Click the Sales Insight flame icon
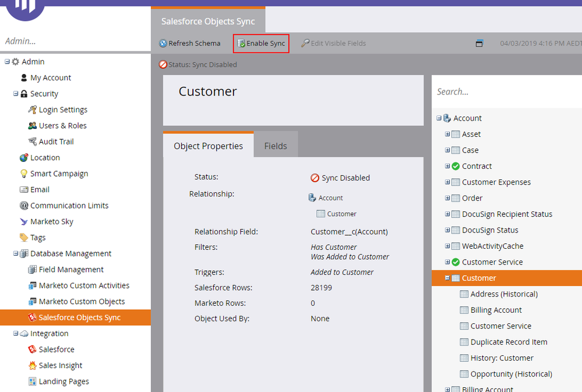Viewport: 582px width, 392px height. [x=32, y=365]
